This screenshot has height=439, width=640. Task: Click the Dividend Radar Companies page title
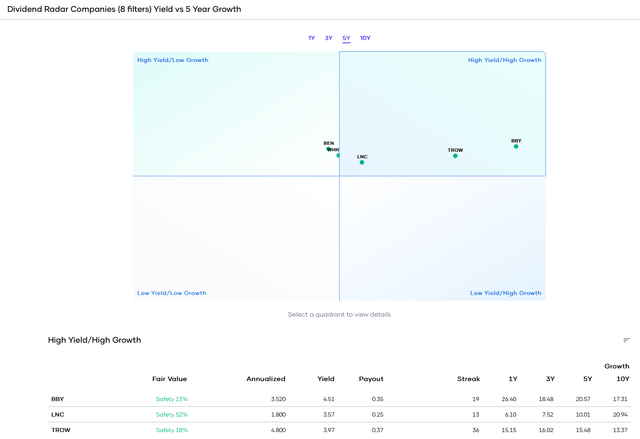coord(124,9)
